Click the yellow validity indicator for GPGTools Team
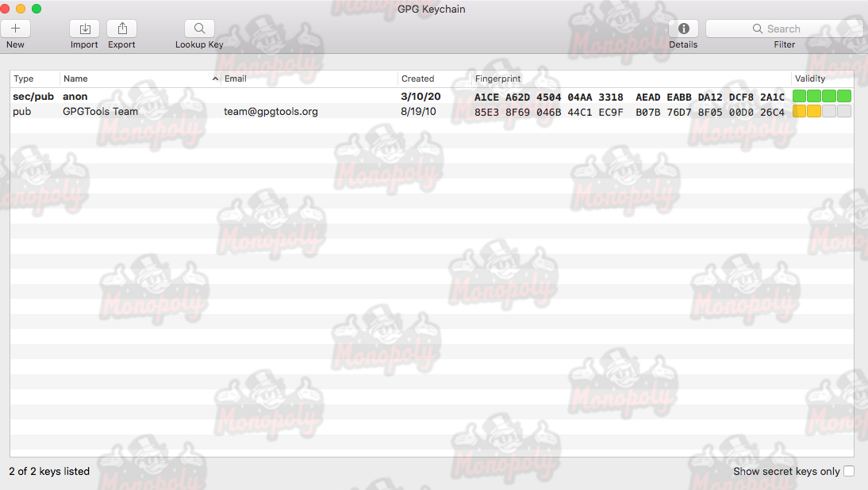 (807, 112)
